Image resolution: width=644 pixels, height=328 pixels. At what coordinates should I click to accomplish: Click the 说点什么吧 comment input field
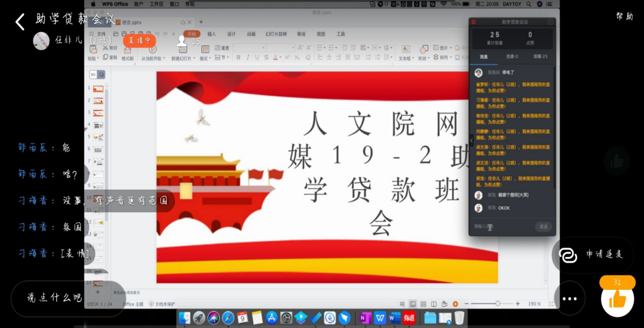[55, 298]
